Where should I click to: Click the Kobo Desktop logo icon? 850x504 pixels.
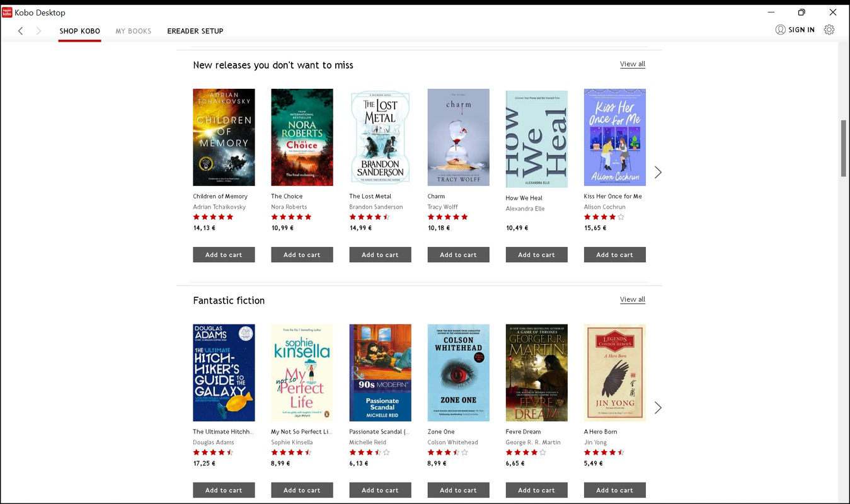pos(7,12)
